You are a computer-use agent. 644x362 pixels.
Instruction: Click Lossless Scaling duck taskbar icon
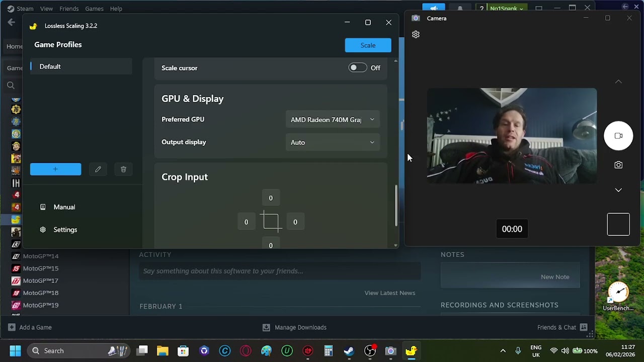(x=411, y=351)
